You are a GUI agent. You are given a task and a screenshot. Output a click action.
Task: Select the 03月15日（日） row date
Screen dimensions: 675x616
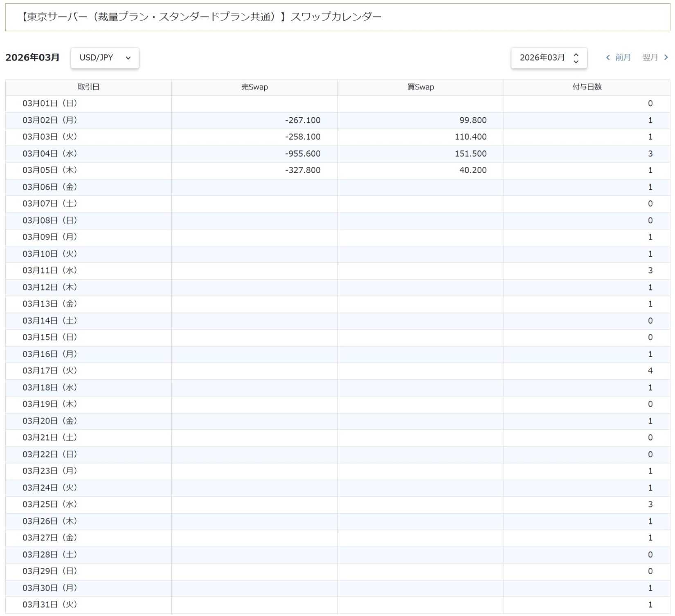point(50,337)
